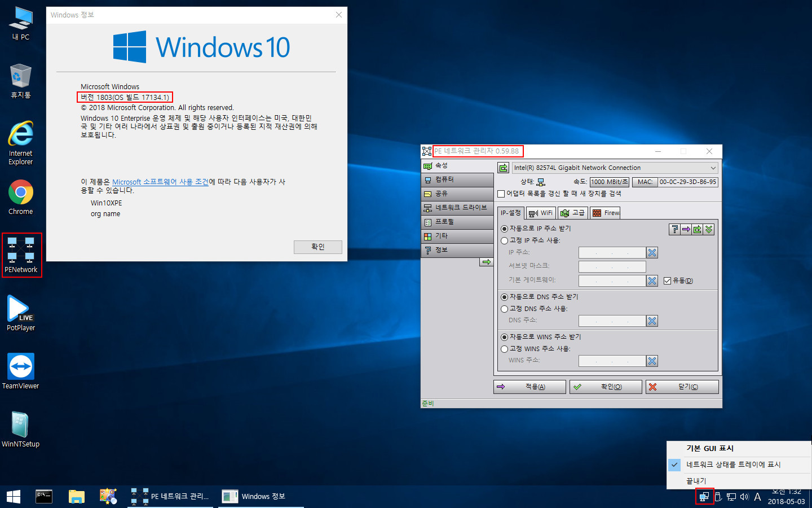Click the DNS 주소 input field
Viewport: 812px width, 508px height.
pos(612,321)
